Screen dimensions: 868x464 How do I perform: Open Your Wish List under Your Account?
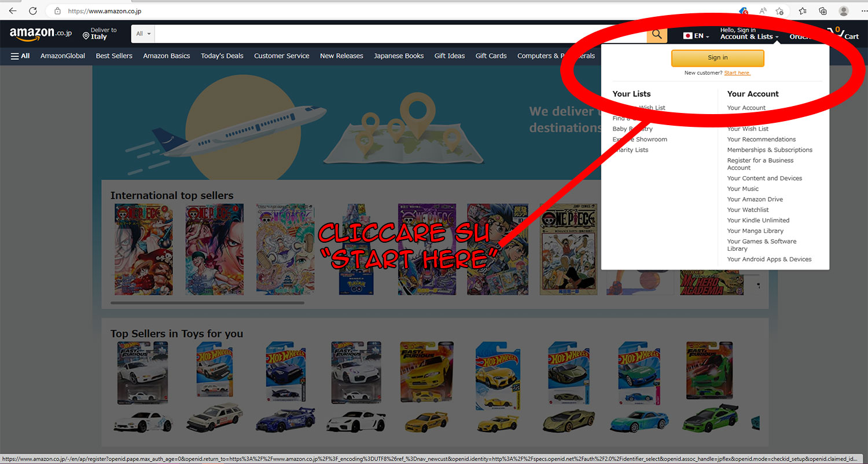click(748, 129)
